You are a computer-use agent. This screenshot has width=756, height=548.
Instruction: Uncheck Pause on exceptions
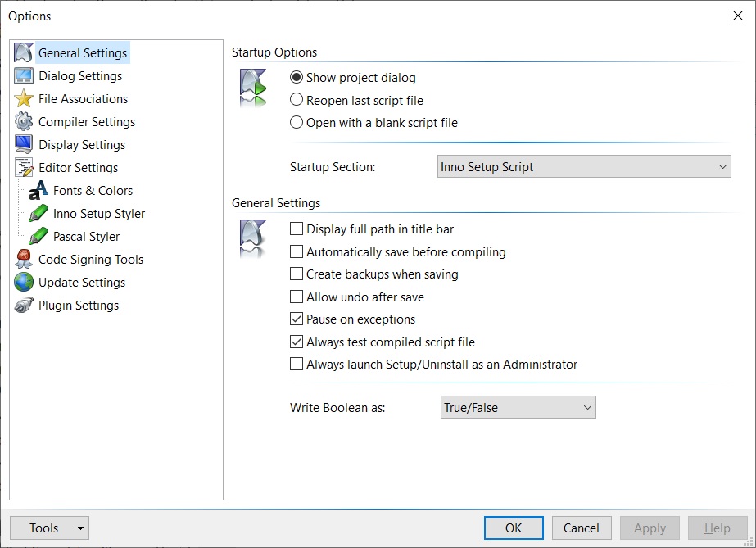coord(352,319)
